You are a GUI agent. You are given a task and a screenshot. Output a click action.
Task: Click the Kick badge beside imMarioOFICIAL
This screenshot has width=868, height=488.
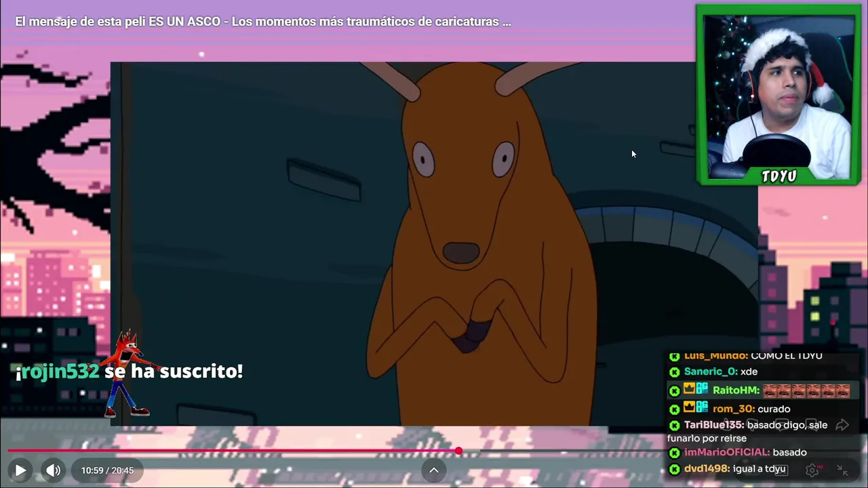674,453
